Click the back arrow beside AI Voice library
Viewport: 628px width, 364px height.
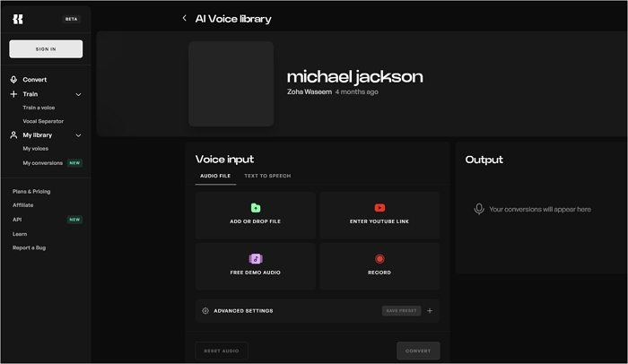tap(185, 18)
